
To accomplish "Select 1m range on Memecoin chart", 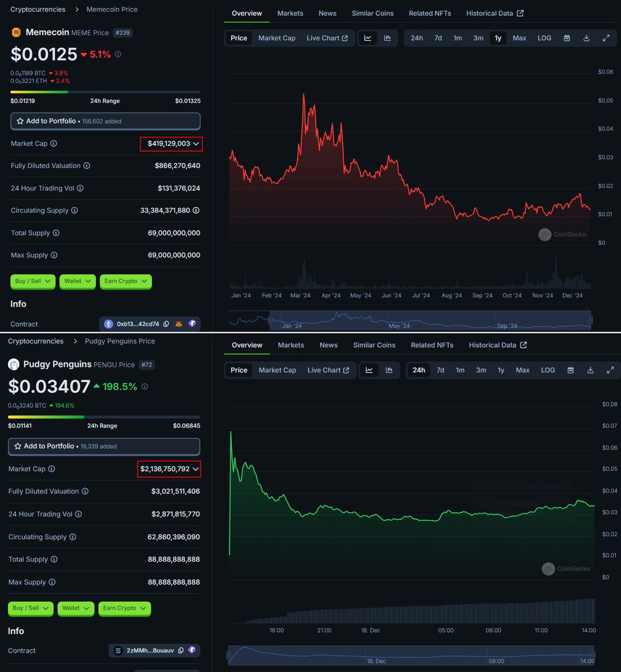I will pos(457,38).
